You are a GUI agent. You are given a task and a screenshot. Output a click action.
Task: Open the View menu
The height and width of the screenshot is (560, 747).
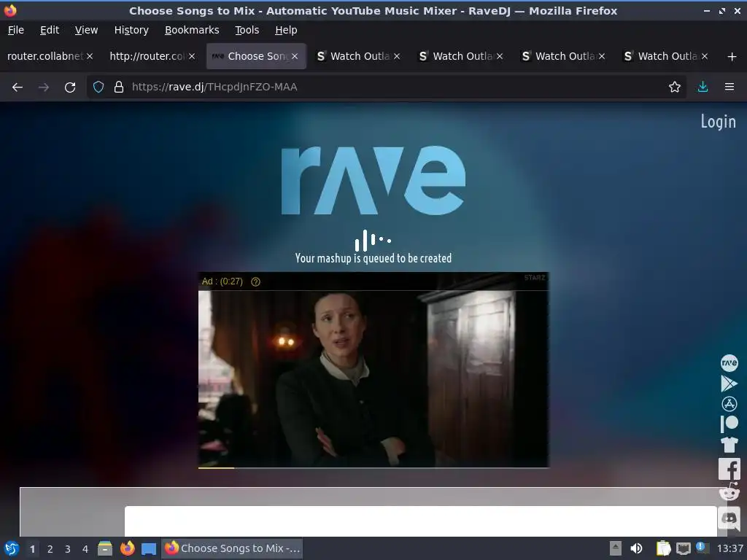click(86, 30)
